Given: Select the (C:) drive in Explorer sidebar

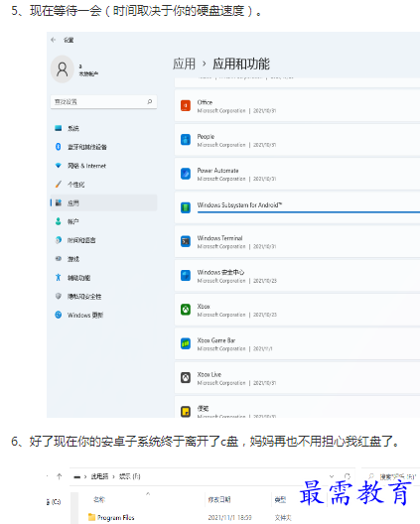Looking at the screenshot, I should point(54,501).
